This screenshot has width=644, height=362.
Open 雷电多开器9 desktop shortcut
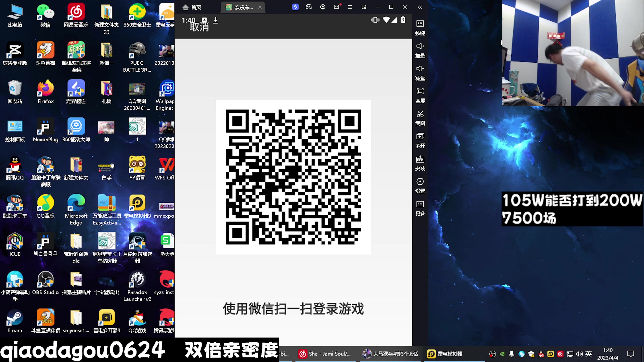click(107, 321)
